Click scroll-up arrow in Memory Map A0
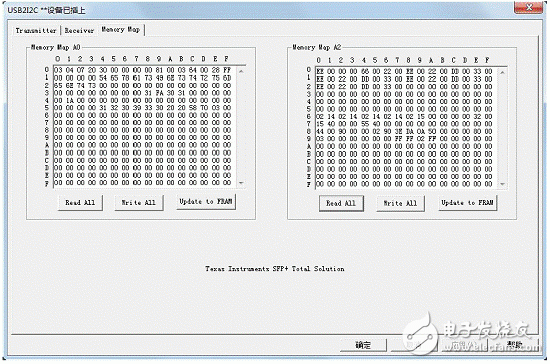The width and height of the screenshot is (550, 364). coord(241,72)
